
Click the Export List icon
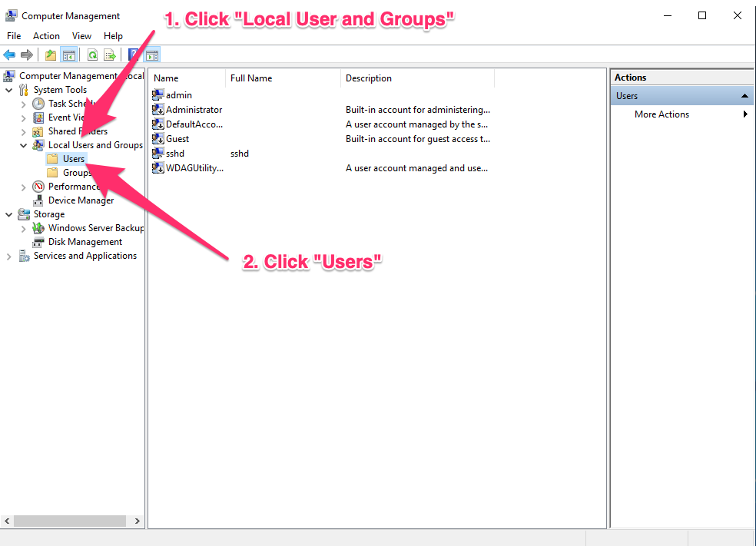coord(110,54)
